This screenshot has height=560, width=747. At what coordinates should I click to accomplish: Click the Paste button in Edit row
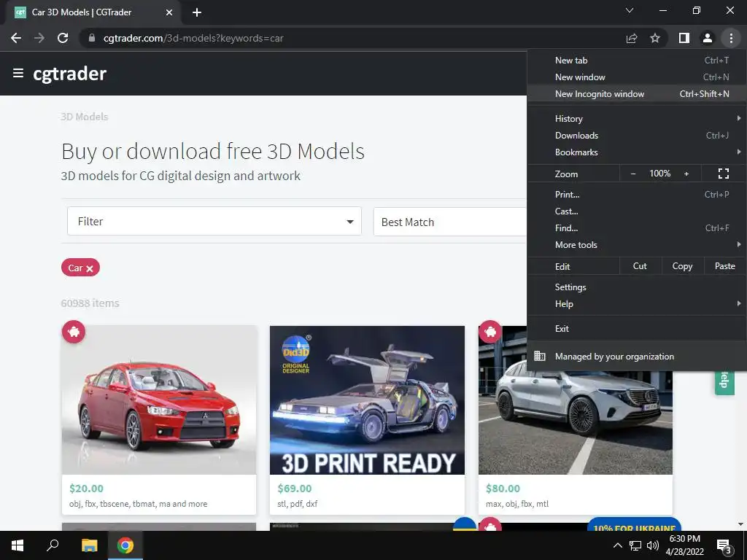point(724,266)
